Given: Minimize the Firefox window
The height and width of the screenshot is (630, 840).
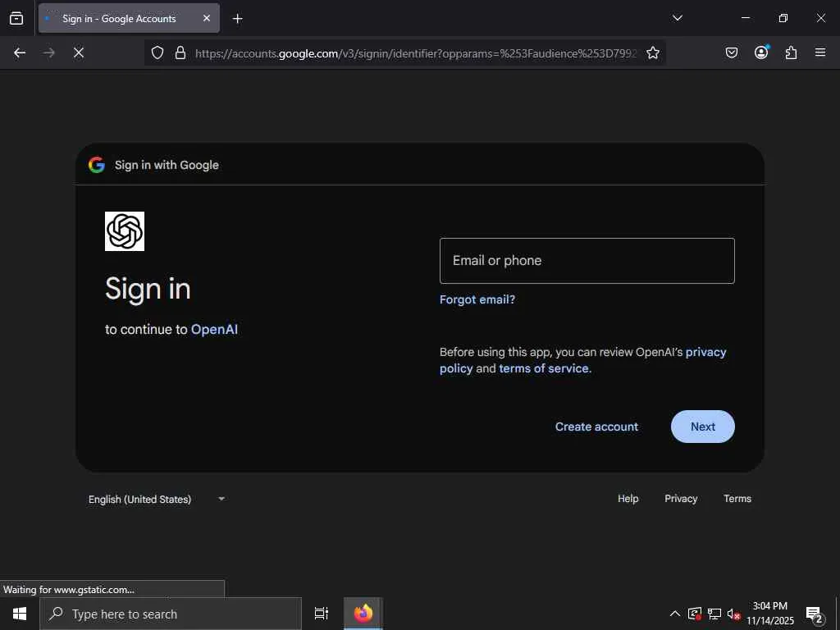Looking at the screenshot, I should click(x=745, y=18).
